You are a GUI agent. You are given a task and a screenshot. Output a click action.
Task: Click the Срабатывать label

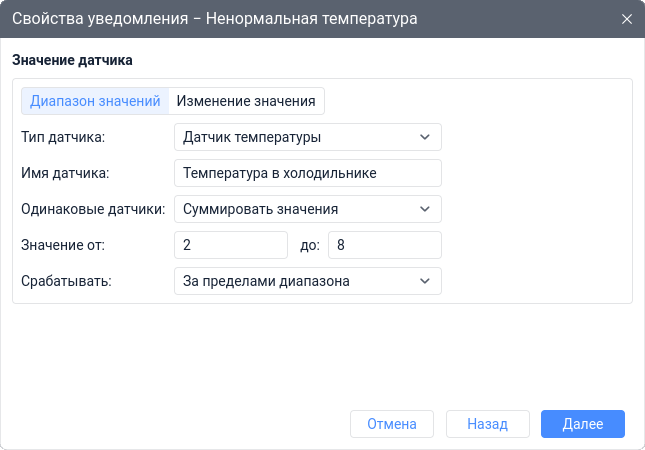click(x=66, y=281)
